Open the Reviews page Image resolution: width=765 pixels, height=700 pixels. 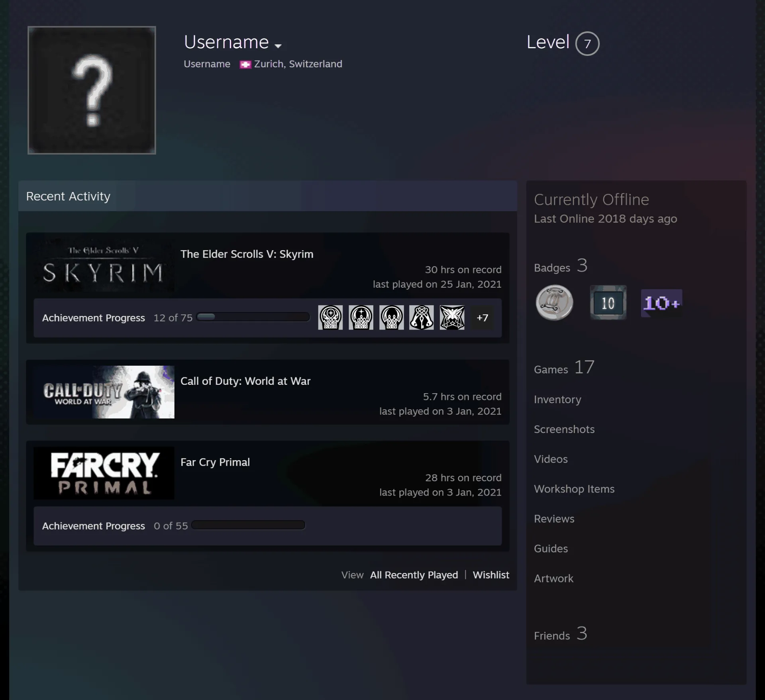(x=554, y=519)
